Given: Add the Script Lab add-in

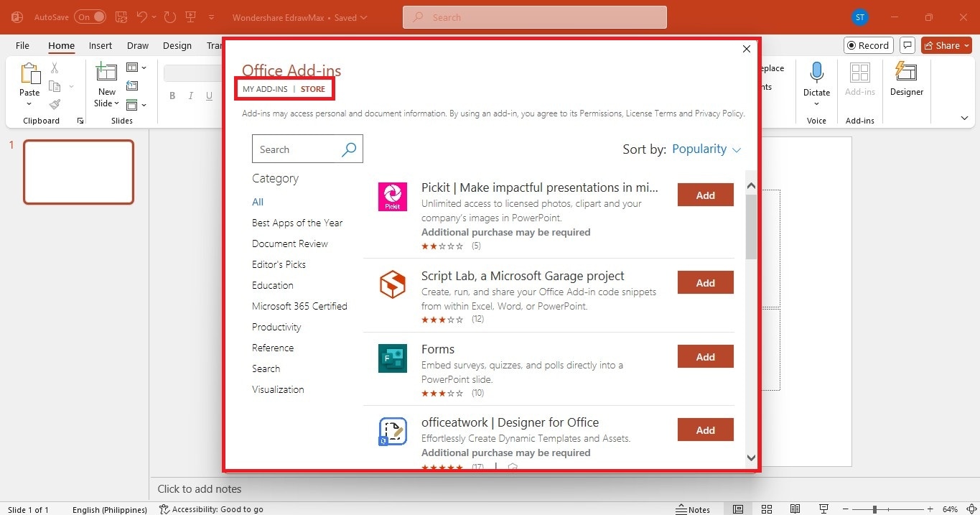Looking at the screenshot, I should tap(706, 282).
